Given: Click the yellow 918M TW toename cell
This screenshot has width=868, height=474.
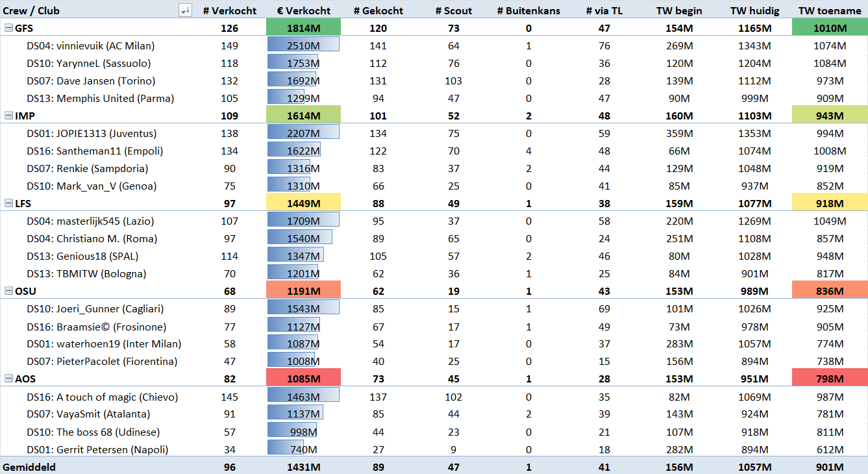Looking at the screenshot, I should pos(830,203).
